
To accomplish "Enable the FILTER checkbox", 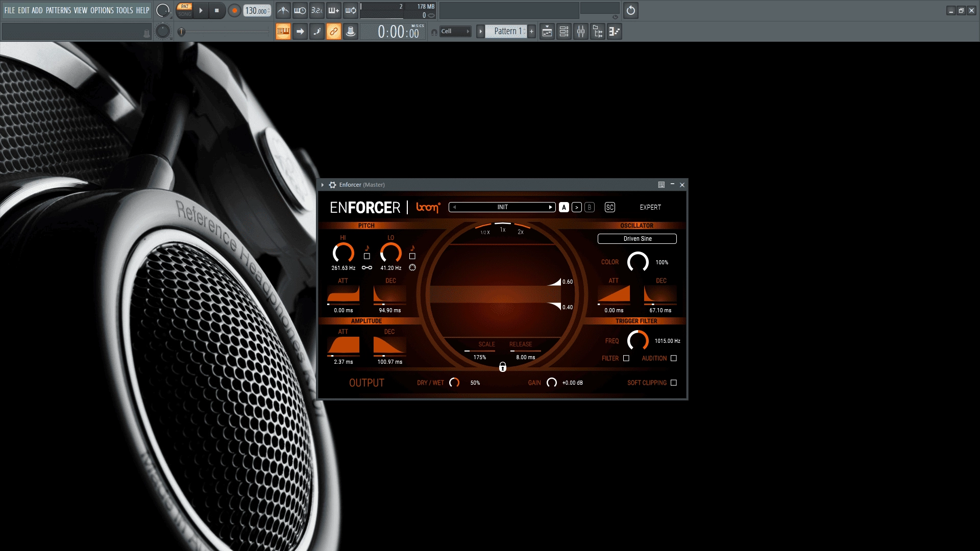I will (626, 358).
